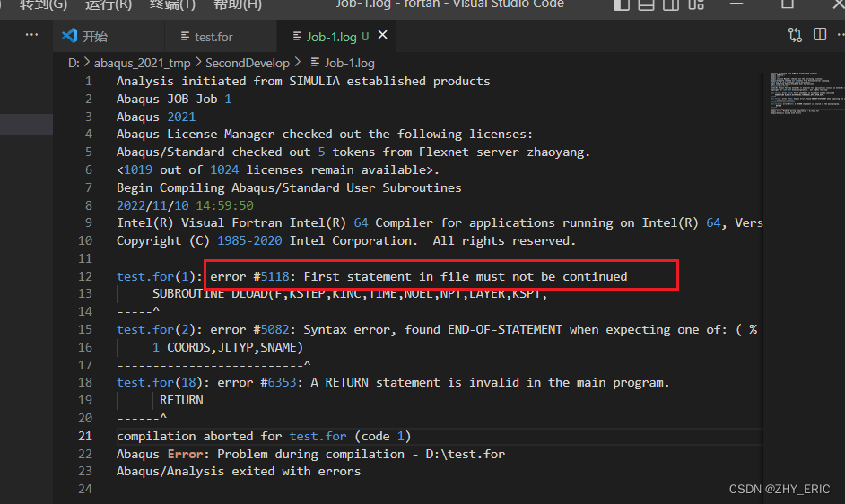The width and height of the screenshot is (845, 504).
Task: Split the editor to the right
Action: click(820, 34)
